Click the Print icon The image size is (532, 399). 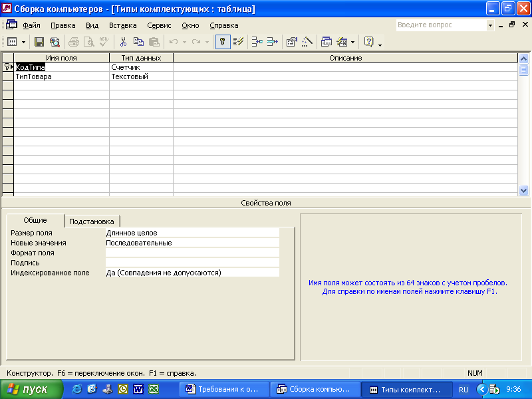[74, 42]
